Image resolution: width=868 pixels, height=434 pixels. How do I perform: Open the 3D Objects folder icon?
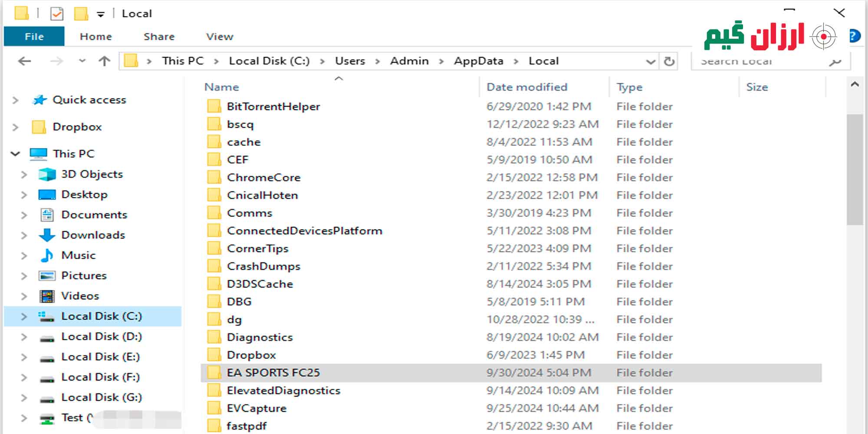click(x=47, y=174)
